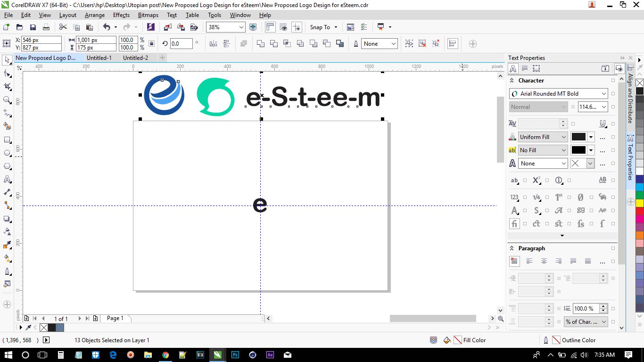Pick the green swatch in color palette
Image resolution: width=644 pixels, height=362 pixels.
click(x=640, y=194)
